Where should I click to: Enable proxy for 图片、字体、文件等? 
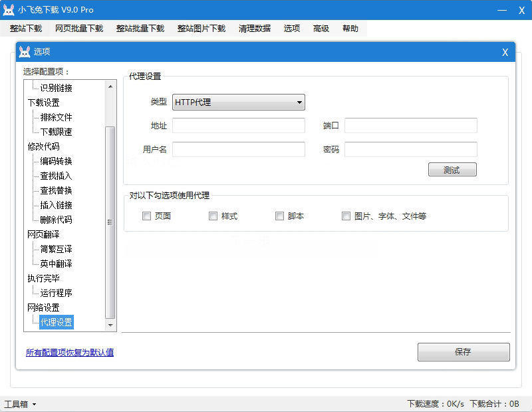pos(346,216)
